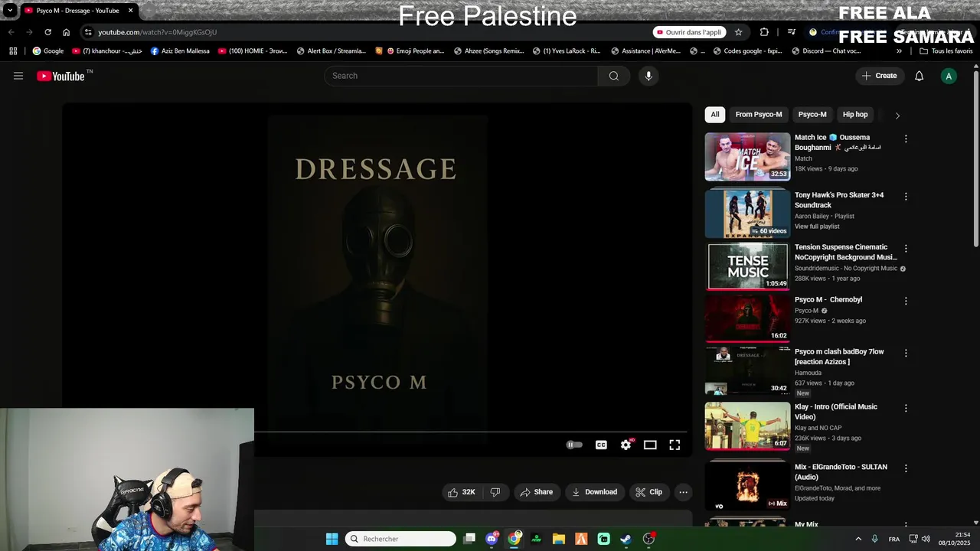980x551 pixels.
Task: Open the player settings gear
Action: pyautogui.click(x=626, y=445)
